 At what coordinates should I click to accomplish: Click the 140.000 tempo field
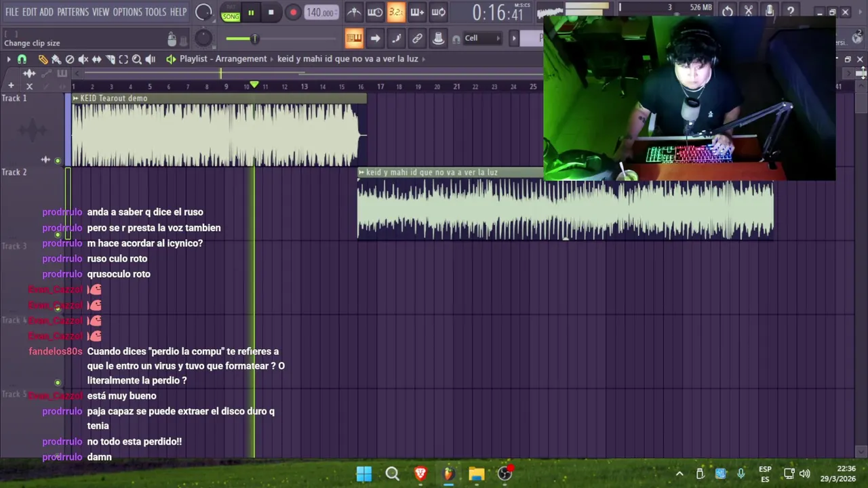click(320, 12)
